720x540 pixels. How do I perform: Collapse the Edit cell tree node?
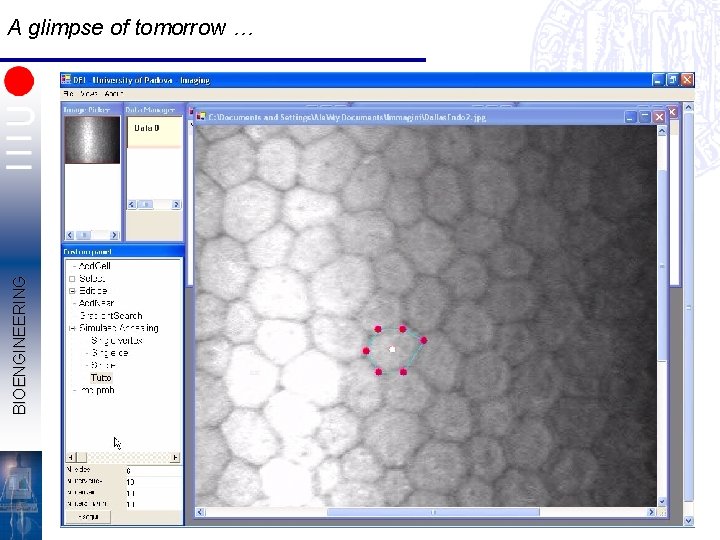[72, 291]
